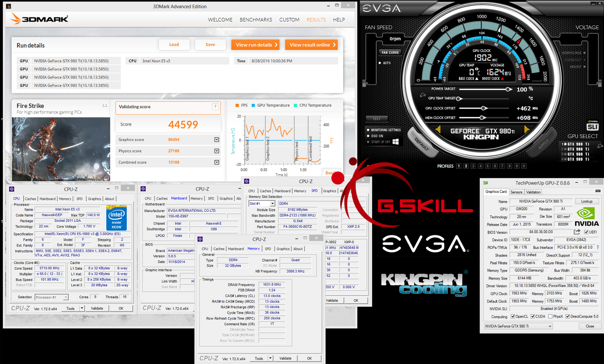Select profile slot 2 in EVGA Precision

(x=466, y=166)
